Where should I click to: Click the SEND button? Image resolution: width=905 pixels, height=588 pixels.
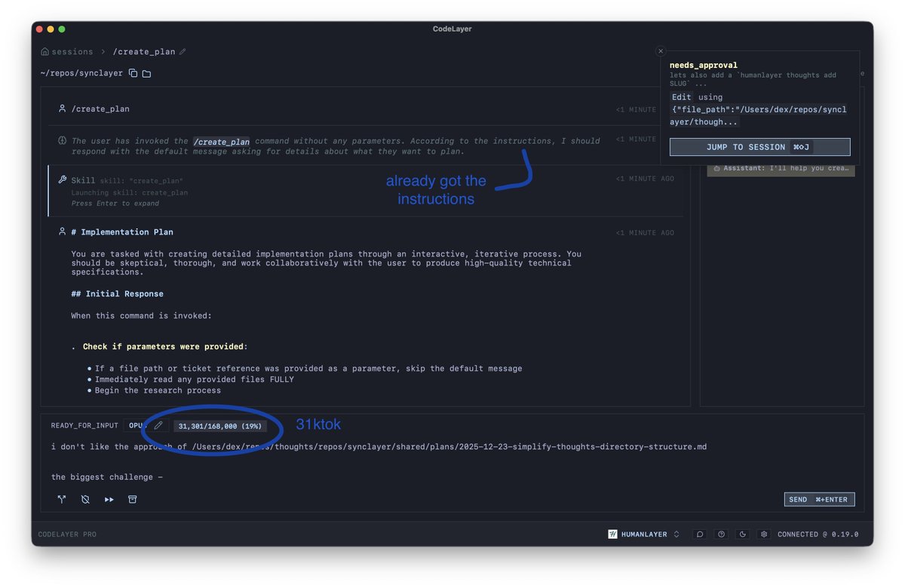pyautogui.click(x=819, y=499)
